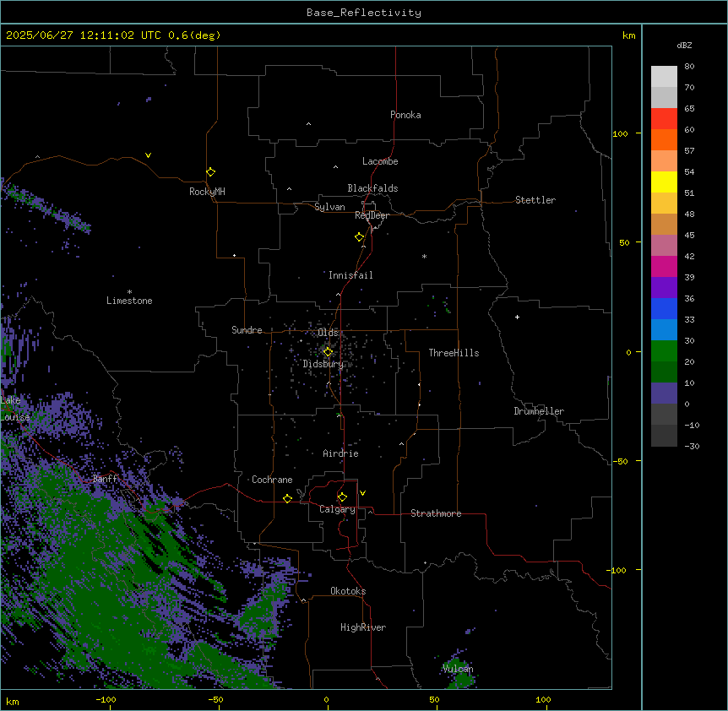Click the white asterisk marker above Limestone
This screenshot has height=711, width=728.
(x=129, y=292)
